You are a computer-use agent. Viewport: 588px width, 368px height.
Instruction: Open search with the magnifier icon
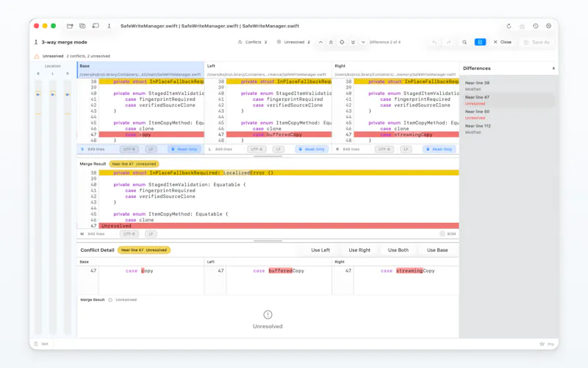point(465,42)
